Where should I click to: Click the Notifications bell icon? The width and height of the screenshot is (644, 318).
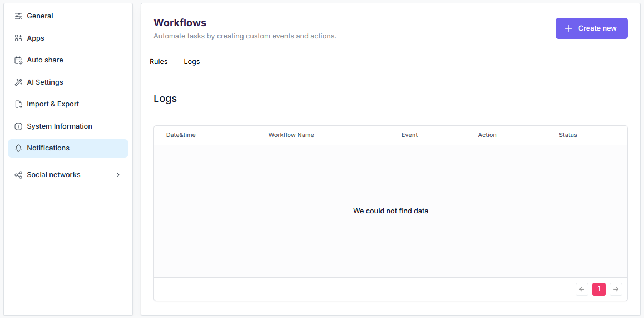tap(18, 148)
